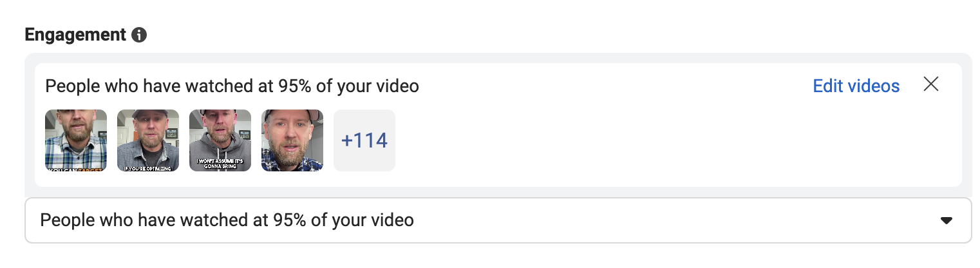Open the 'I WON'T ASSUME IT'S GONNA BRING' thumbnail
This screenshot has width=980, height=268.
(x=220, y=140)
